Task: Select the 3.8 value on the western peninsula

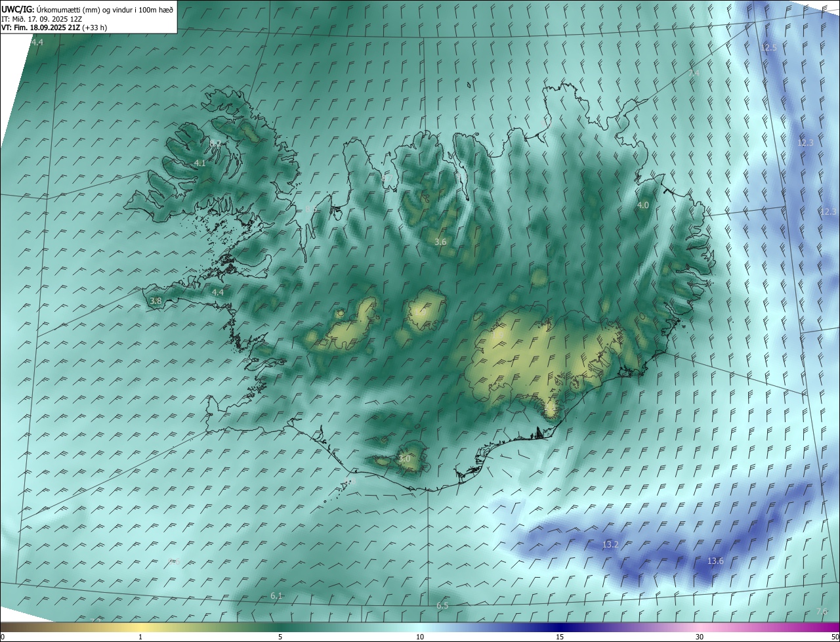Action: coord(156,301)
